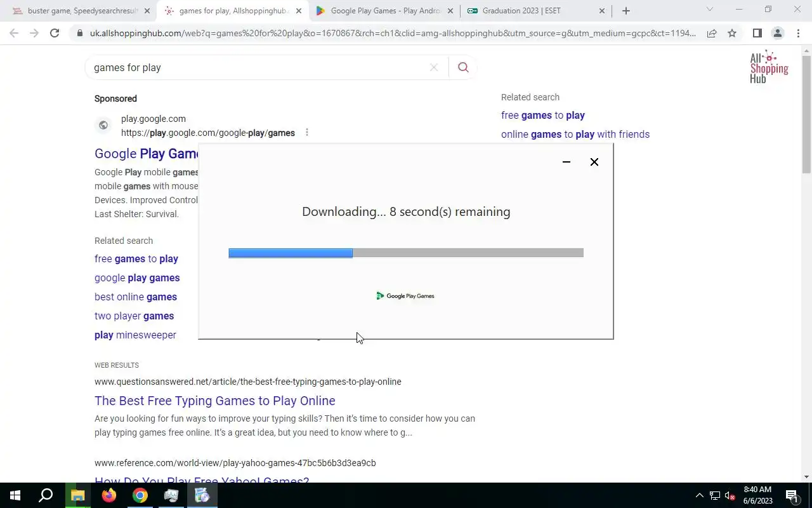
Task: Open the browser side panel
Action: point(757,33)
